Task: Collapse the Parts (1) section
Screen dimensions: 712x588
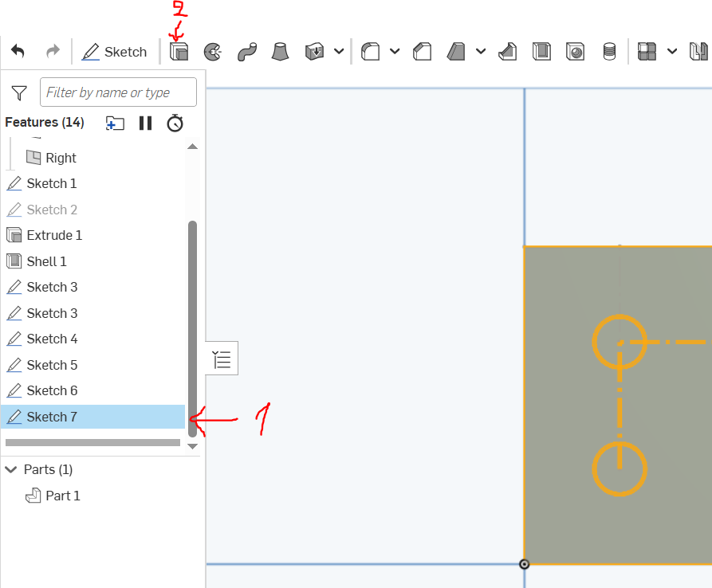Action: coord(11,469)
